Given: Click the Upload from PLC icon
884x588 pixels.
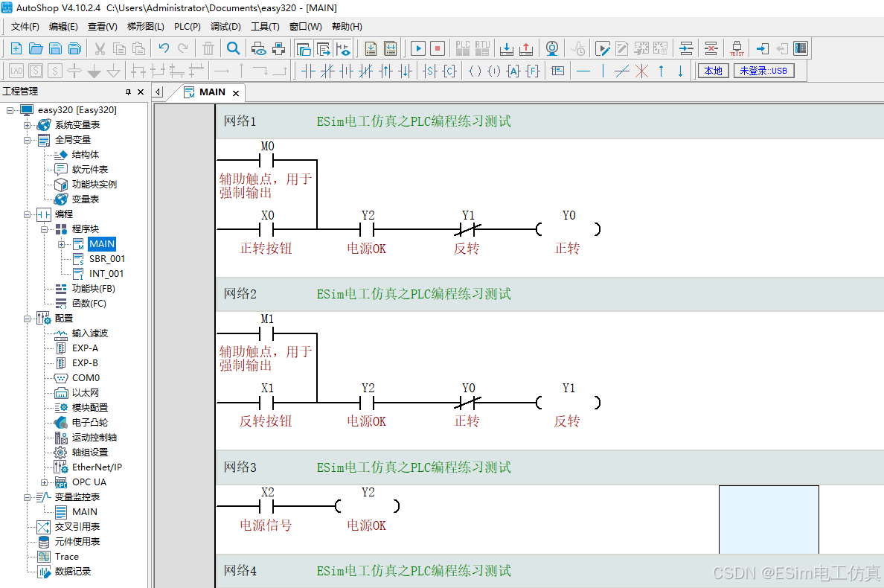Looking at the screenshot, I should coord(526,48).
